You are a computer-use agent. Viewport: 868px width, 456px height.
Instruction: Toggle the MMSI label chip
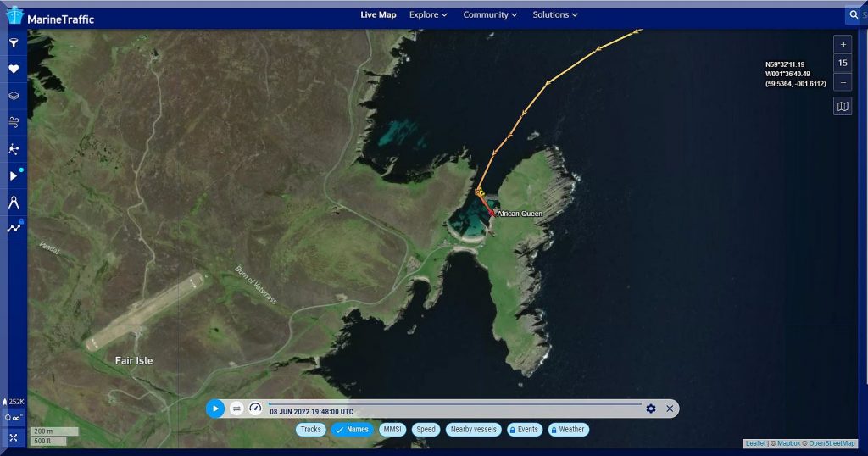pyautogui.click(x=392, y=430)
